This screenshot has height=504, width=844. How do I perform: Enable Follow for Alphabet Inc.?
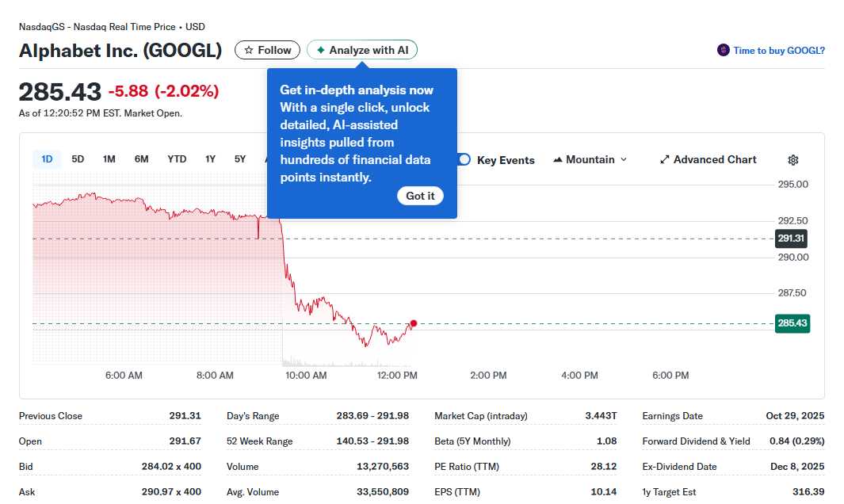coord(267,49)
